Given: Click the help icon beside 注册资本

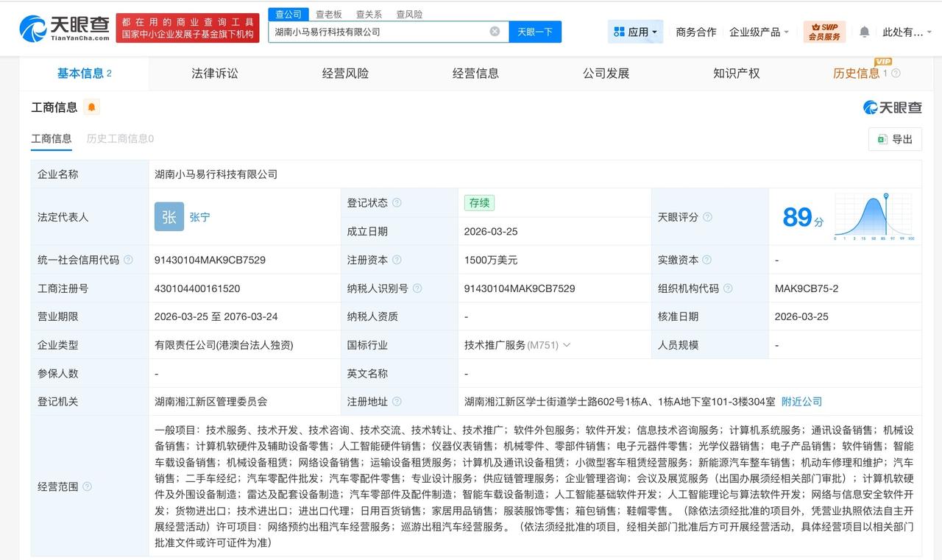Looking at the screenshot, I should (397, 260).
